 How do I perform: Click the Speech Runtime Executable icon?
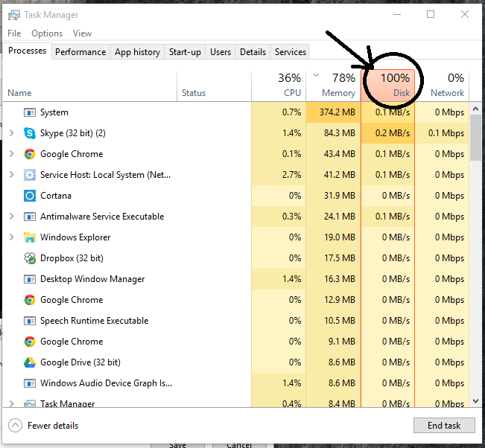(30, 321)
